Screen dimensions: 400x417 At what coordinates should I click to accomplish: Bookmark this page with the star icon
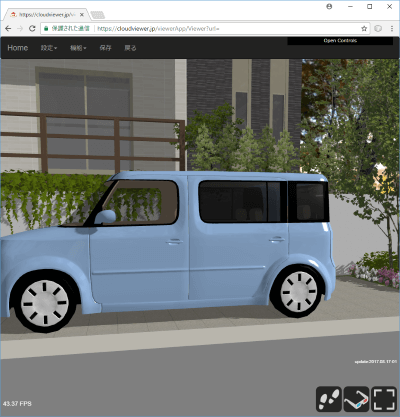point(364,29)
